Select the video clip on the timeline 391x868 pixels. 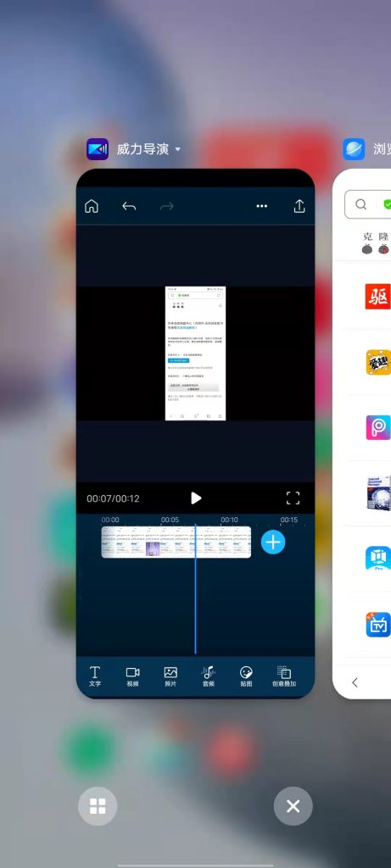(x=176, y=542)
